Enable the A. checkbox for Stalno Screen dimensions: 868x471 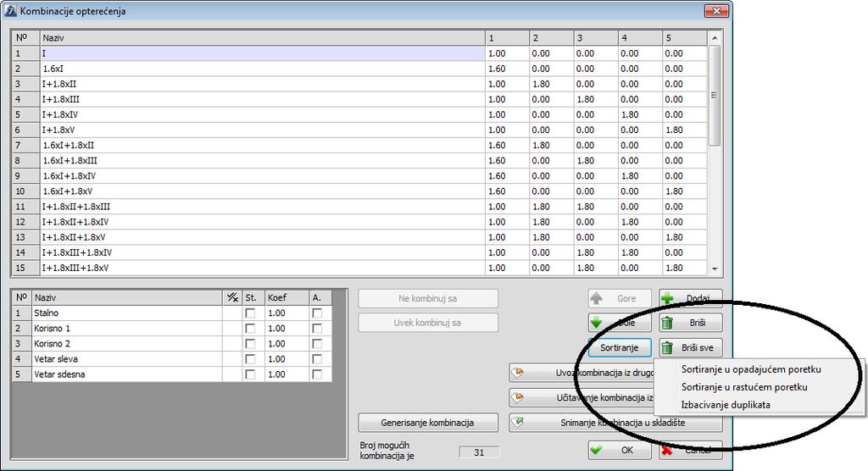click(x=317, y=313)
